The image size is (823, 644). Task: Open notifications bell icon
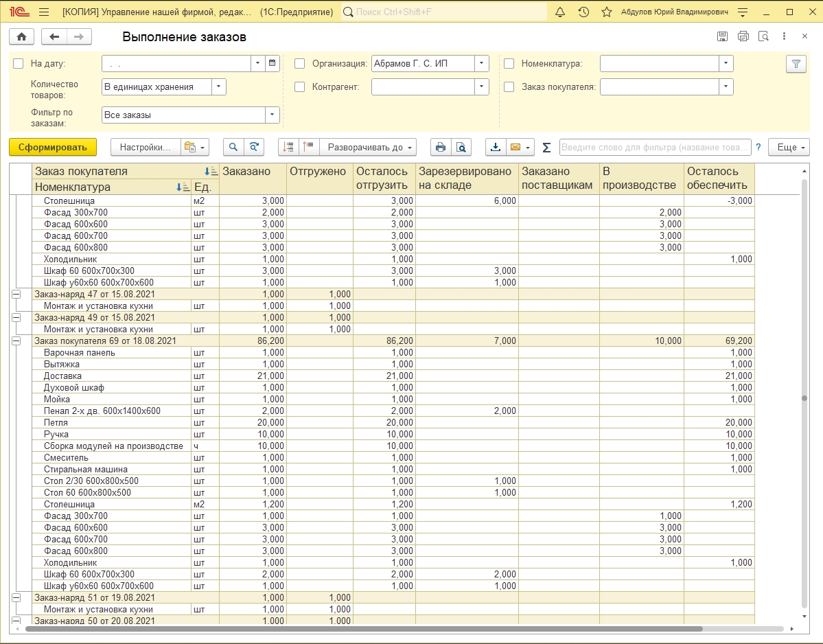pyautogui.click(x=560, y=12)
